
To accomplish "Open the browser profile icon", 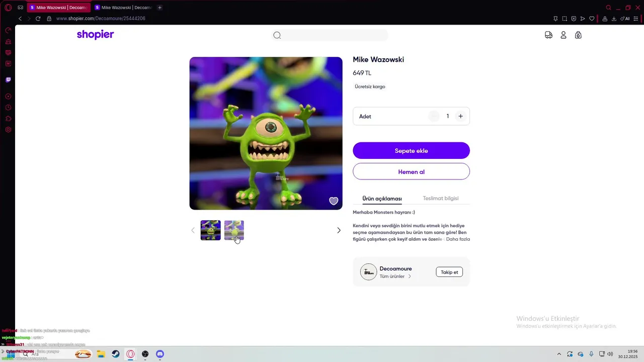I will (x=605, y=19).
